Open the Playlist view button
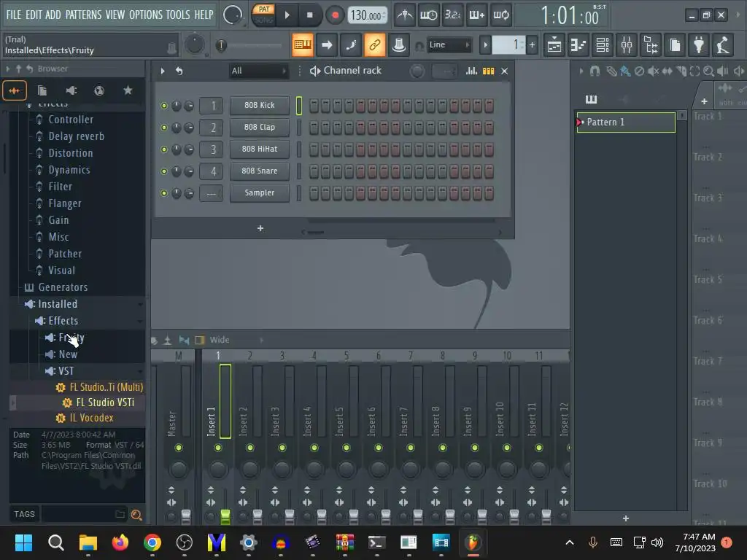This screenshot has height=560, width=747. click(554, 45)
